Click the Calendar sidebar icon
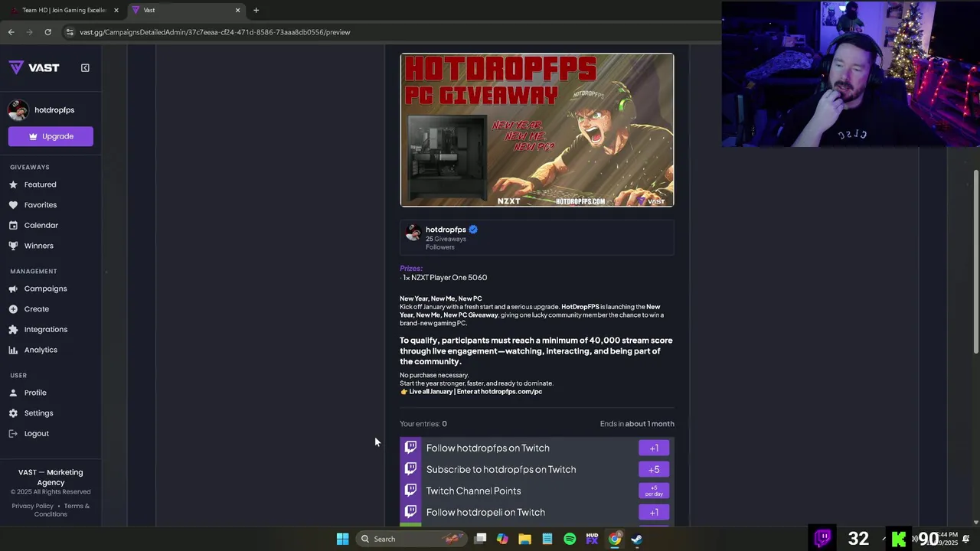This screenshot has width=980, height=551. (x=13, y=226)
